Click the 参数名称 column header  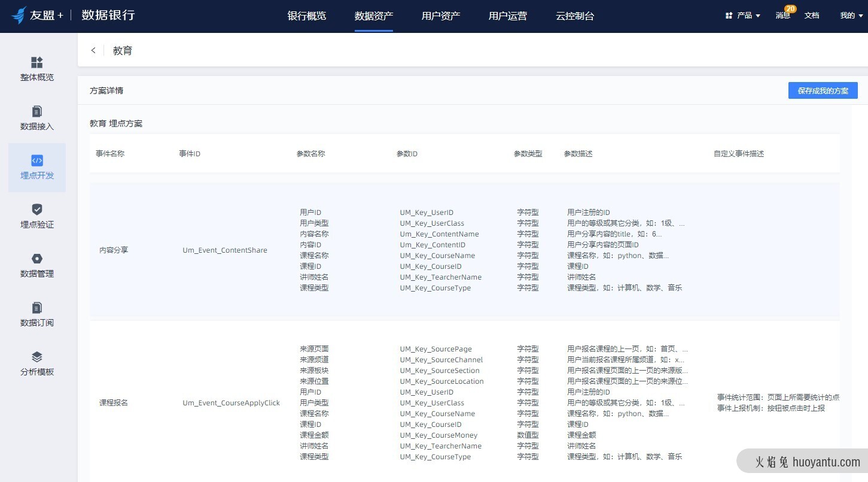(311, 154)
